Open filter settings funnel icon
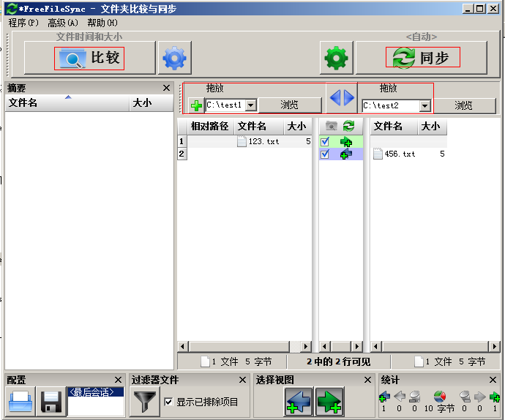Screen dimensions: 505x420 point(145,401)
